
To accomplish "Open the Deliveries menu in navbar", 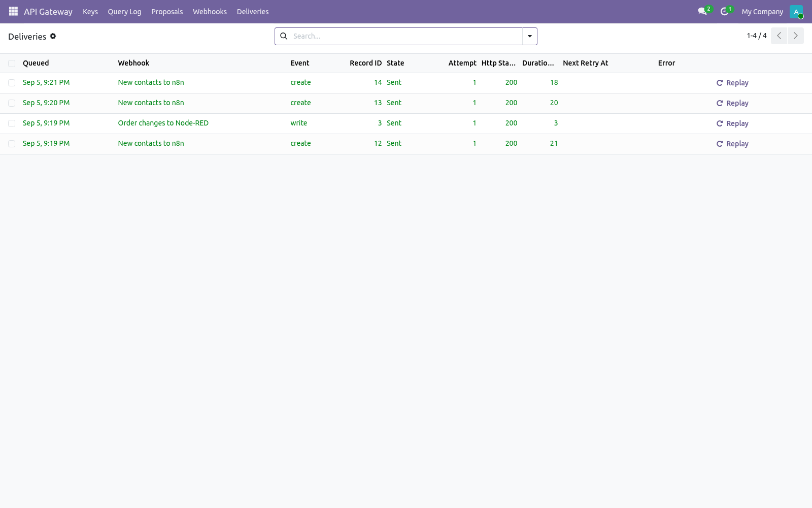I will (x=253, y=12).
